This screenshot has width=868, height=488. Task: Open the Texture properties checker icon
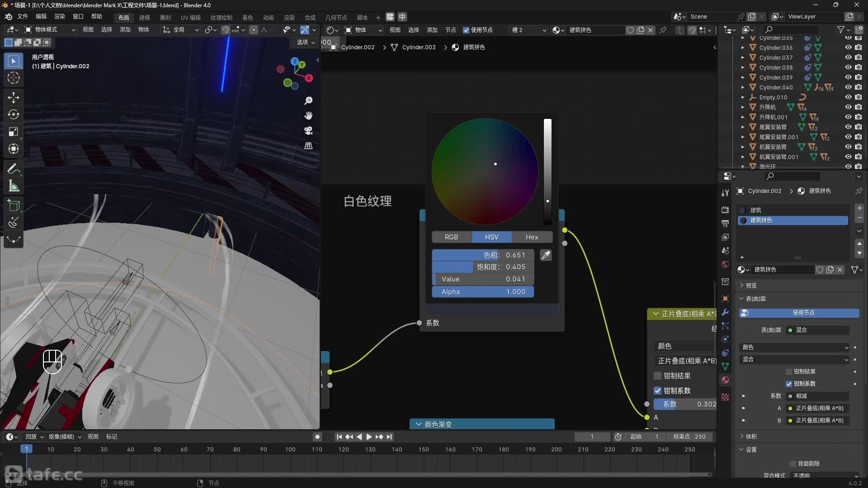[x=725, y=397]
